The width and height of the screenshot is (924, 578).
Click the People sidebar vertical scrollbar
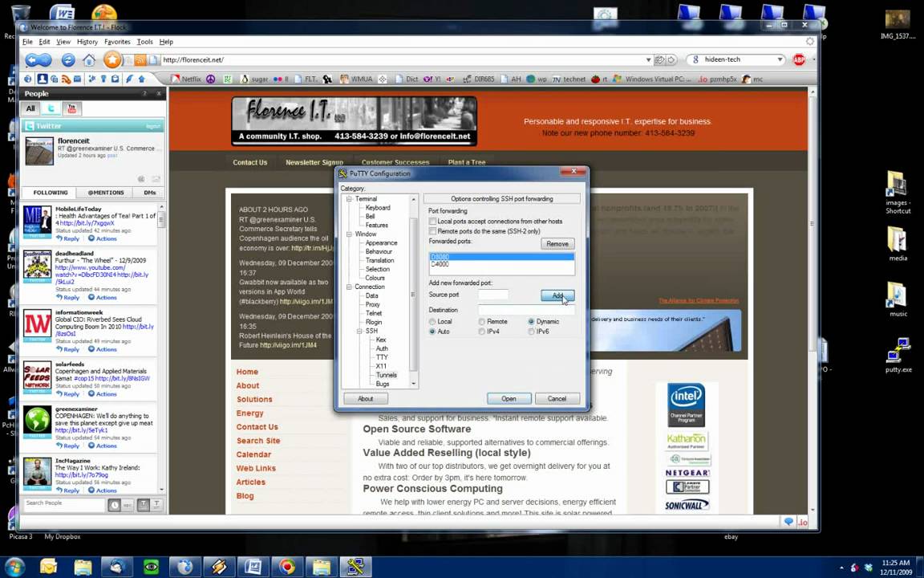pos(161,348)
